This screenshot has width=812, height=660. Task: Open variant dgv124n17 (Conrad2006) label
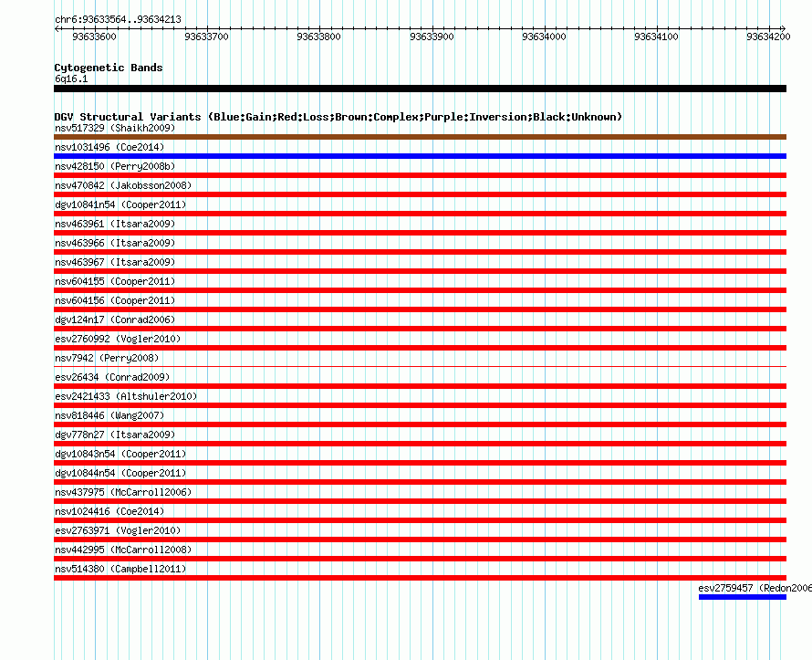[x=115, y=320]
